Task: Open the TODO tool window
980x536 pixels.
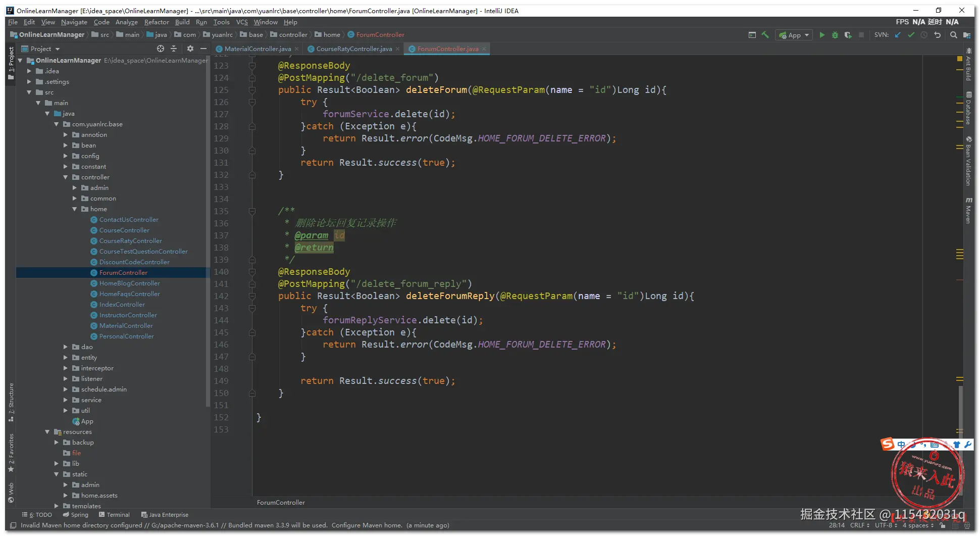Action: 37,515
